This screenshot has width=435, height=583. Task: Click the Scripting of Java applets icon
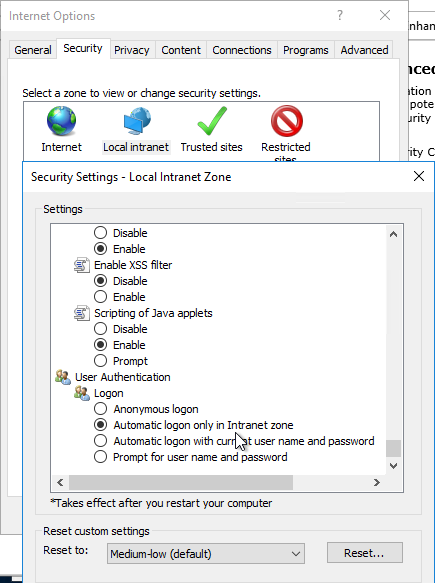(x=81, y=313)
